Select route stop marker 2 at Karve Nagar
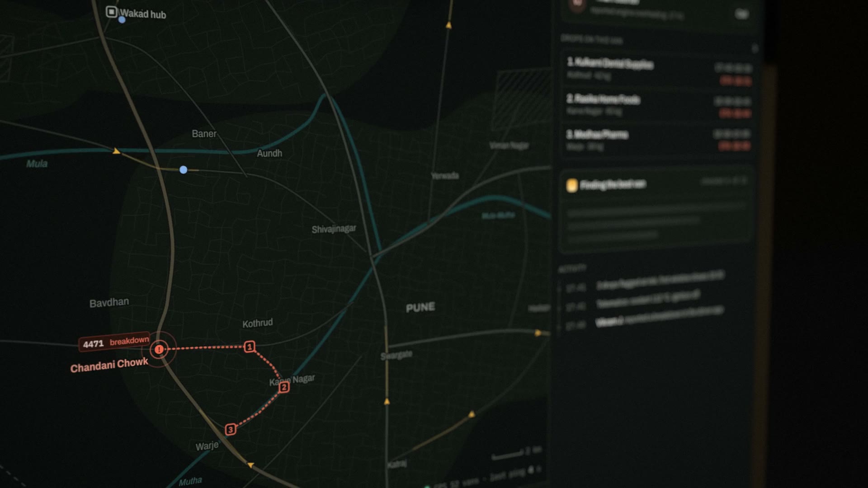Viewport: 868px width, 488px height. [x=284, y=387]
